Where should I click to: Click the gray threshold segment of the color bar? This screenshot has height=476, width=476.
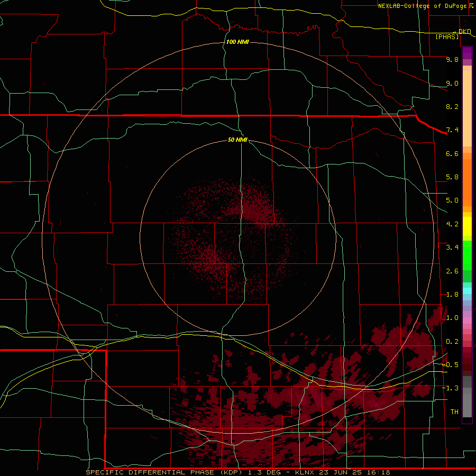[x=467, y=397]
